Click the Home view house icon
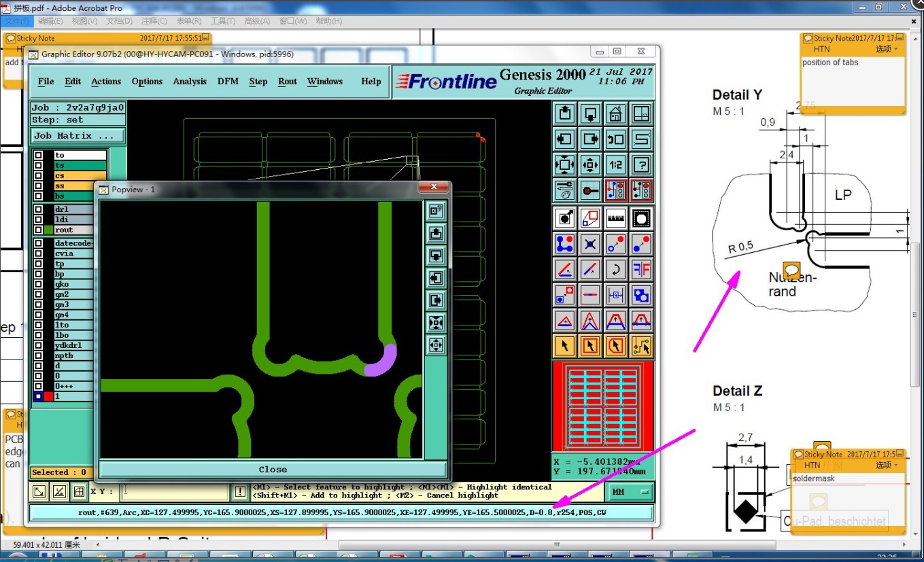Viewport: 924px width, 562px height. tap(615, 113)
